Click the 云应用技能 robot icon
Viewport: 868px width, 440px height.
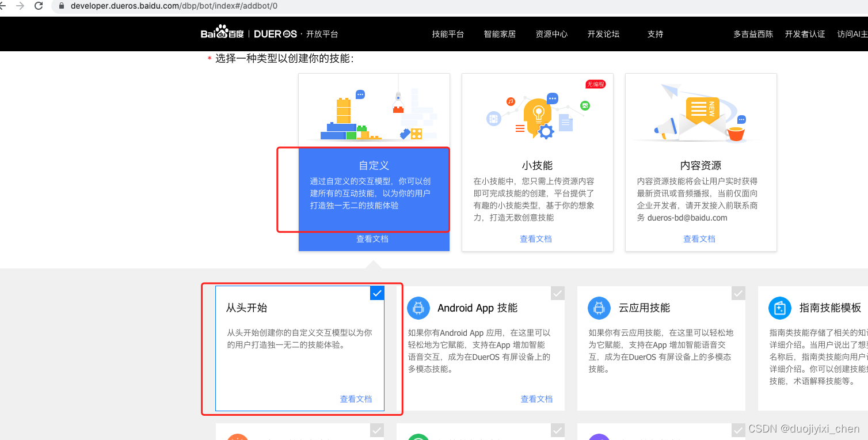pos(599,308)
